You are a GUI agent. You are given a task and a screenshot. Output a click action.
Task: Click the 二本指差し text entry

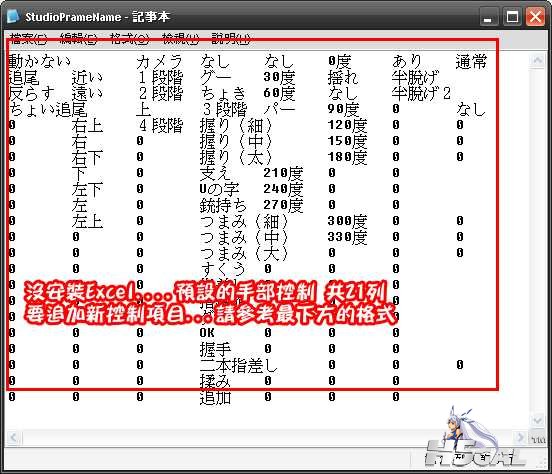click(239, 365)
